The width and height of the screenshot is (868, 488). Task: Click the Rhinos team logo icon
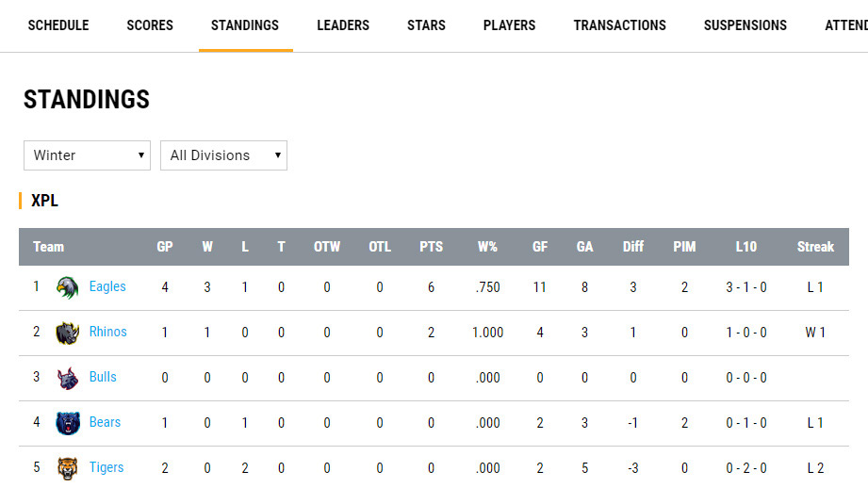(x=67, y=333)
